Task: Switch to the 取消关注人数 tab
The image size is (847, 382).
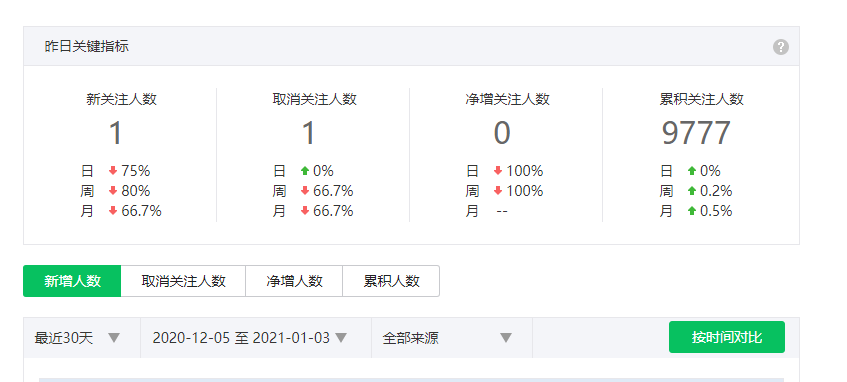Action: (183, 281)
